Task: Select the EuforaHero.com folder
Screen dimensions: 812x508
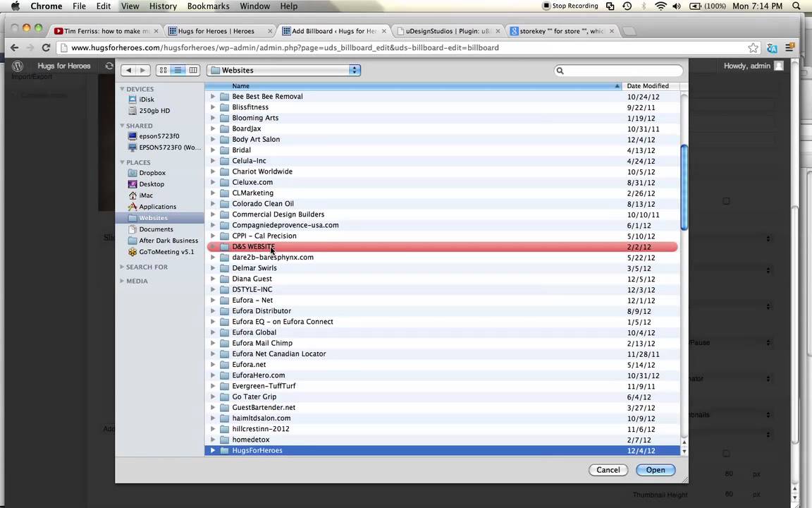Action: pyautogui.click(x=443, y=375)
